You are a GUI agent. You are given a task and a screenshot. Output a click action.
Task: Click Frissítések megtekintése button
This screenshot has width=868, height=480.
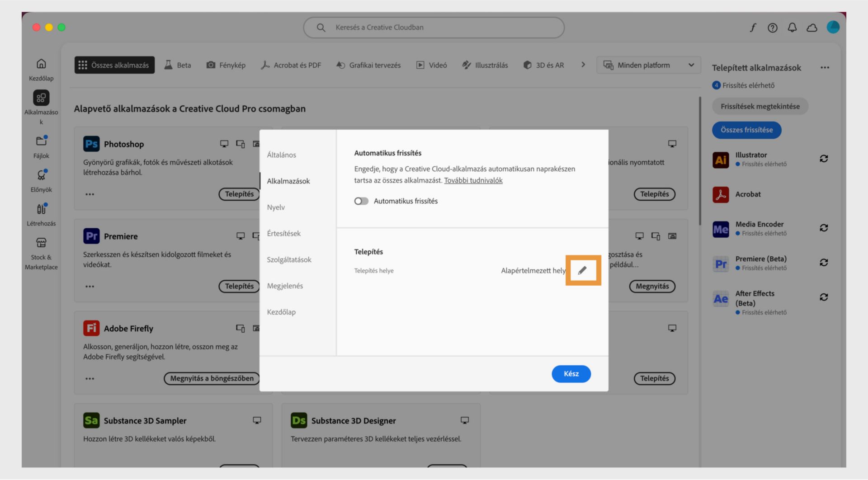tap(760, 106)
